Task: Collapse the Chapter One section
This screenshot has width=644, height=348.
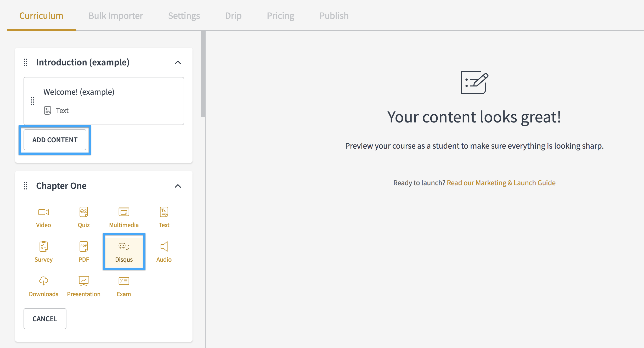Action: point(178,186)
